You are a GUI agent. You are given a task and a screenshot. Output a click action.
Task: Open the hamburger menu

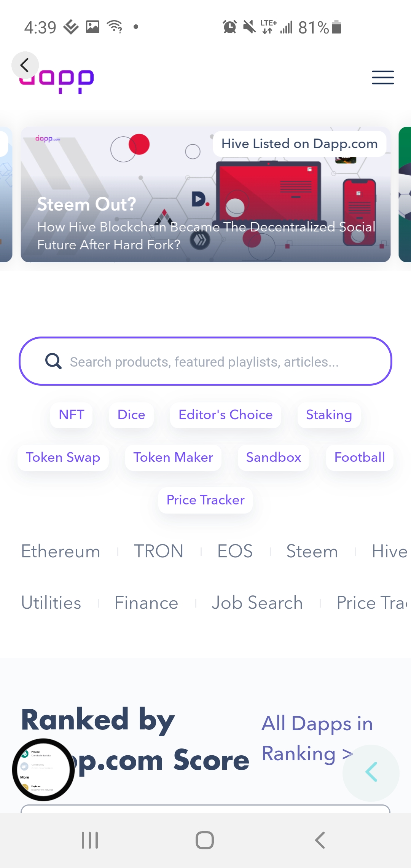pyautogui.click(x=383, y=77)
